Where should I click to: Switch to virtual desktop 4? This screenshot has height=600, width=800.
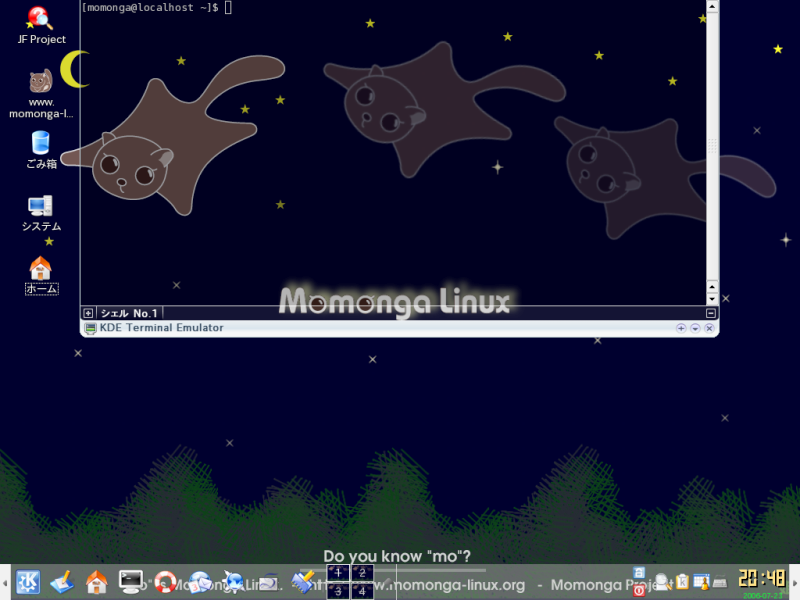pyautogui.click(x=362, y=591)
